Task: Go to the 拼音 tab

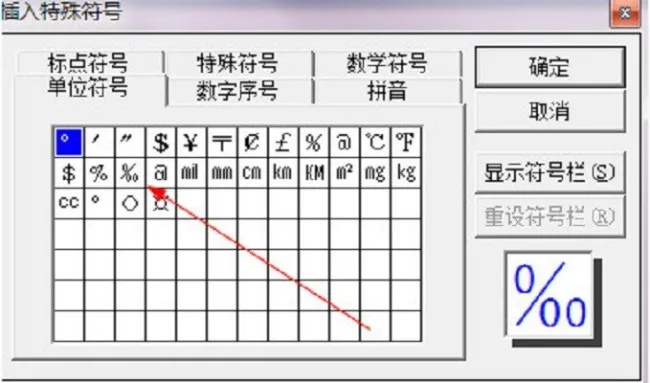Action: pos(387,91)
